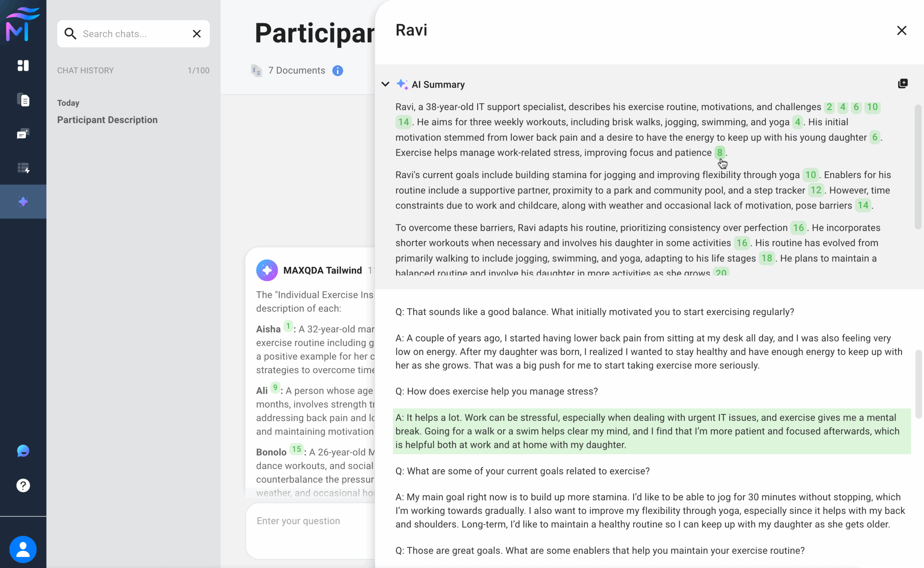
Task: Collapse the AI Summary section
Action: click(385, 84)
